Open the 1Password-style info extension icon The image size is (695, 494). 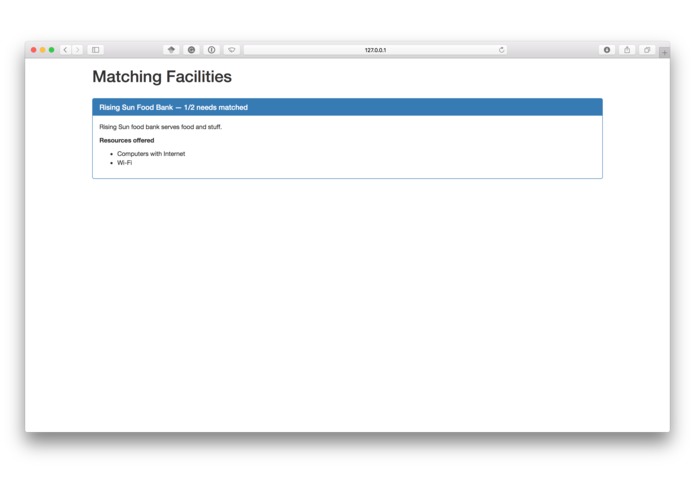coord(211,50)
